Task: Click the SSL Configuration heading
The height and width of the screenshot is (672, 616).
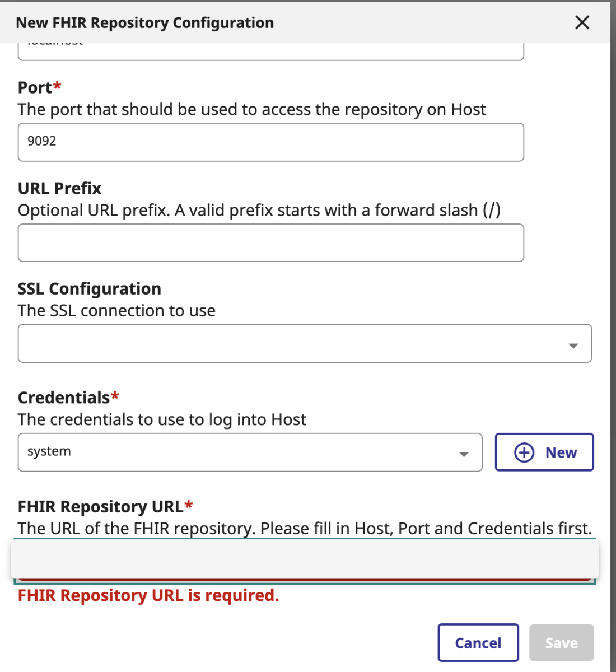Action: click(x=90, y=289)
